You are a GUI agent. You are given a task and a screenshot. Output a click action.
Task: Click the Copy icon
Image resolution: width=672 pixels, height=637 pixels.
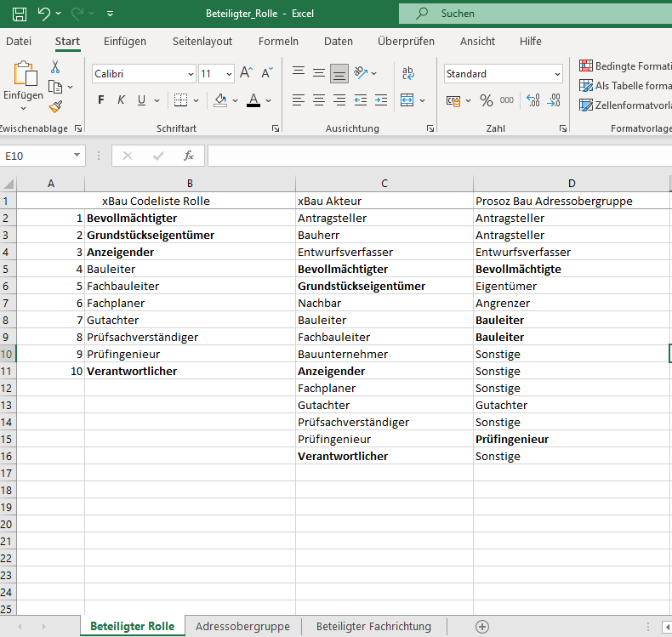[x=55, y=87]
